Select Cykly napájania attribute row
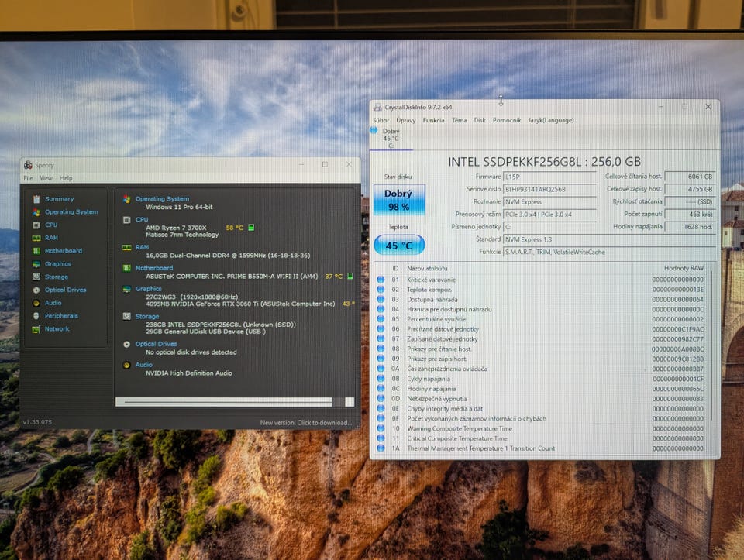This screenshot has width=744, height=560. point(541,379)
